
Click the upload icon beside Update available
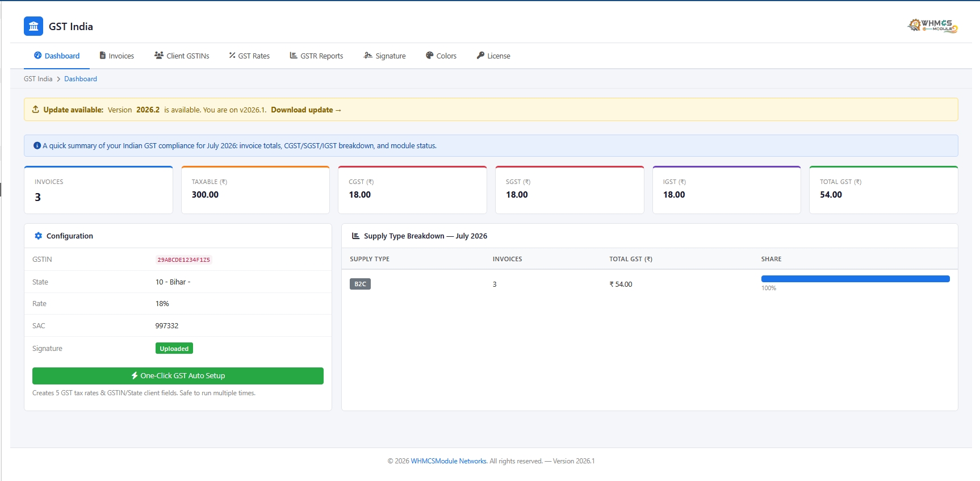pyautogui.click(x=36, y=110)
